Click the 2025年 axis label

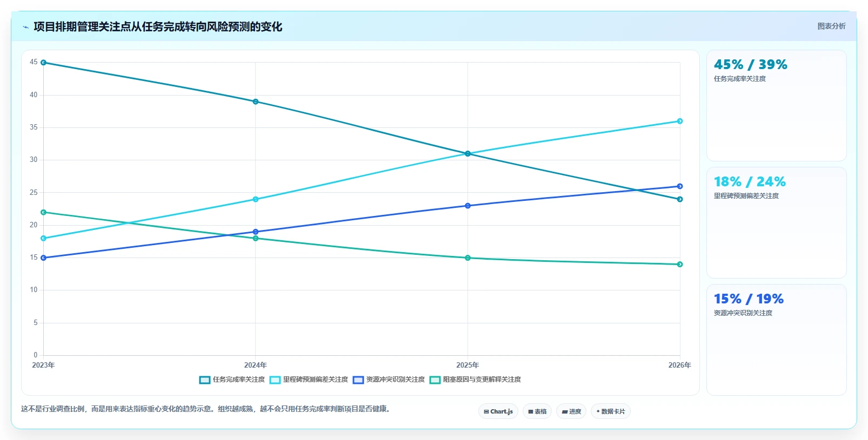(x=468, y=365)
